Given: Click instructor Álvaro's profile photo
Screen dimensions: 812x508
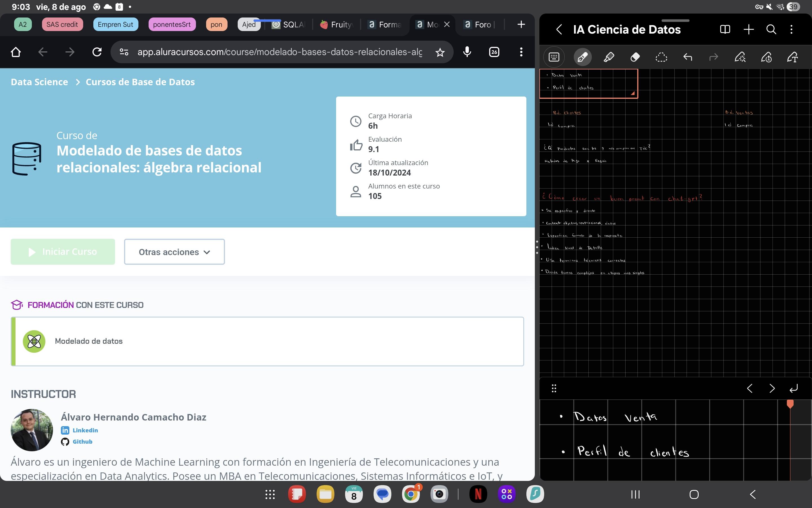Looking at the screenshot, I should click(32, 430).
